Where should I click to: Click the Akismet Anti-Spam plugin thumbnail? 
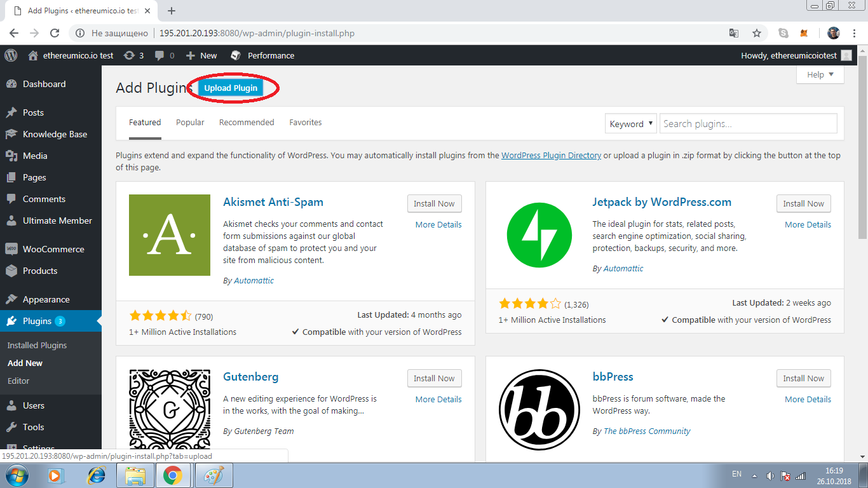pyautogui.click(x=170, y=235)
